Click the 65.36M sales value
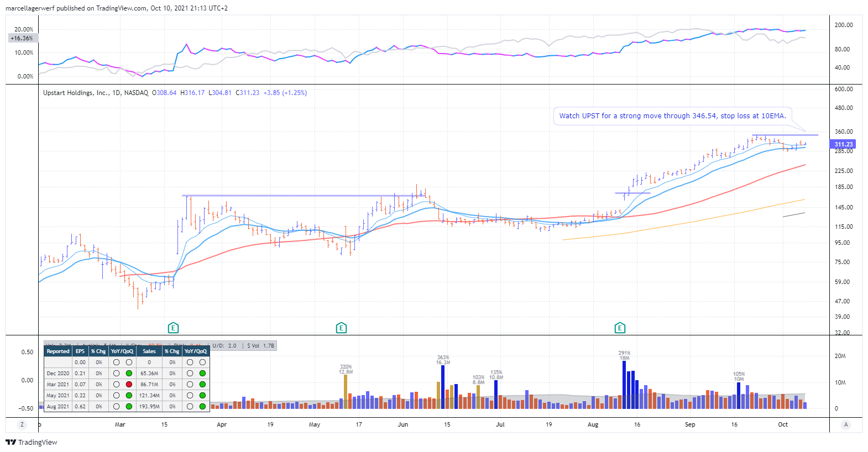 tap(149, 373)
